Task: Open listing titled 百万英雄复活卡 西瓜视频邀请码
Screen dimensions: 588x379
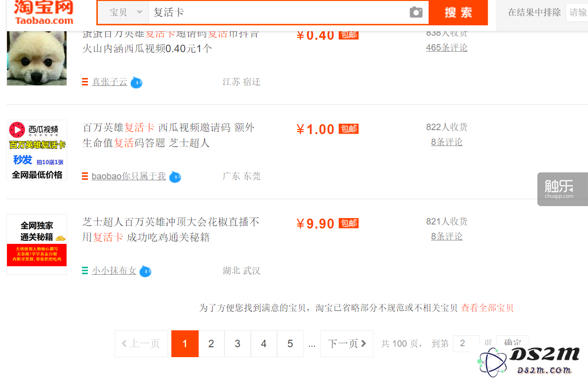Action: click(x=168, y=135)
